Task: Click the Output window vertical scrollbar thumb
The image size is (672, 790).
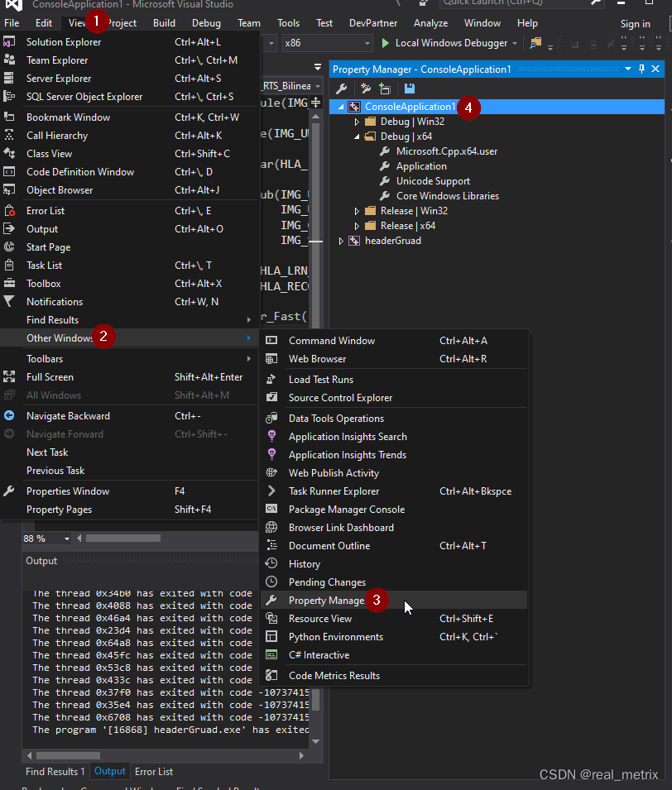Action: [x=315, y=699]
